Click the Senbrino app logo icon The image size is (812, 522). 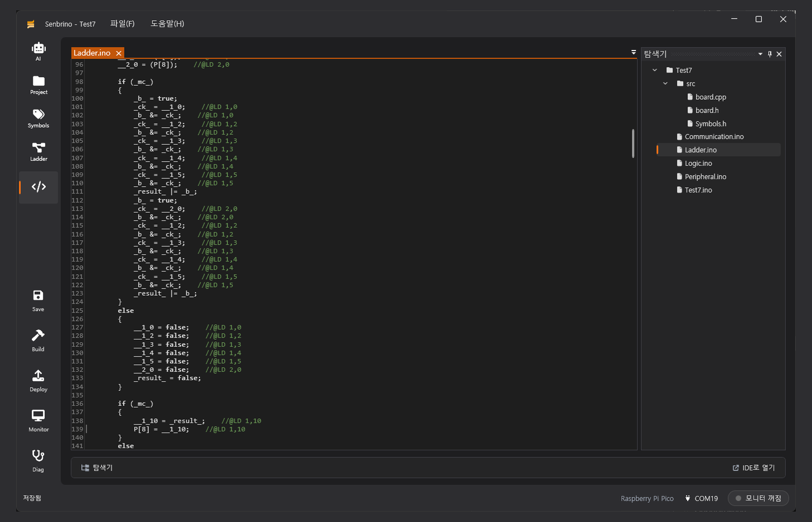[x=31, y=24]
